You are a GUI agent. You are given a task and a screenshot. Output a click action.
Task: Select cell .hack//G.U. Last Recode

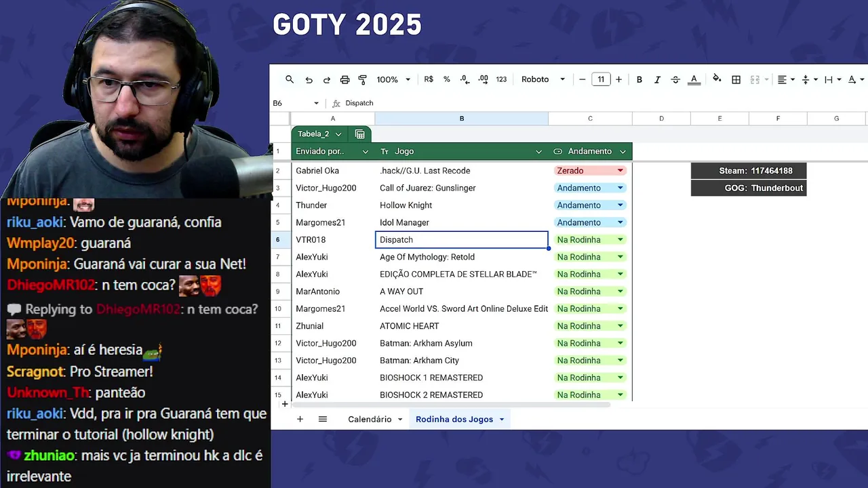coord(461,171)
